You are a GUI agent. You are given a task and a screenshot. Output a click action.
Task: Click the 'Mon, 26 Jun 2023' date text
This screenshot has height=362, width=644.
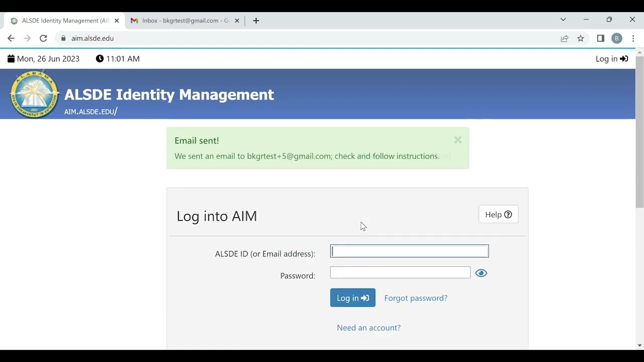48,59
